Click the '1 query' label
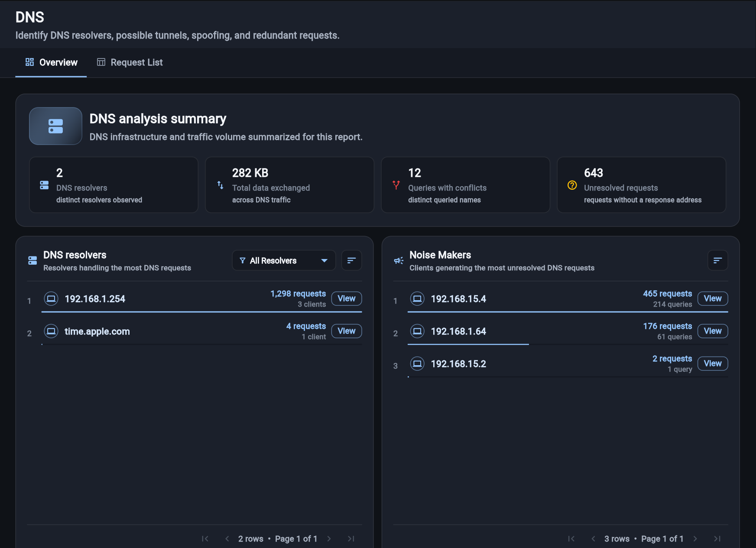Viewport: 756px width, 548px height. pyautogui.click(x=680, y=369)
